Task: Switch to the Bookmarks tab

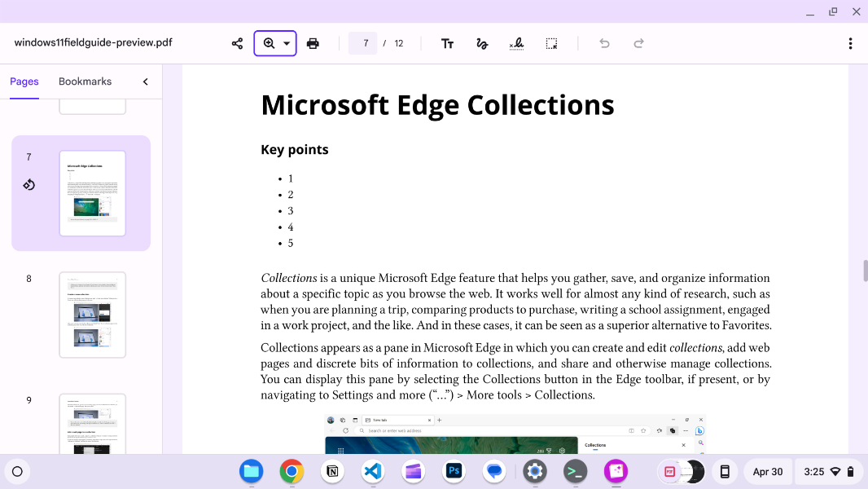Action: 85,81
